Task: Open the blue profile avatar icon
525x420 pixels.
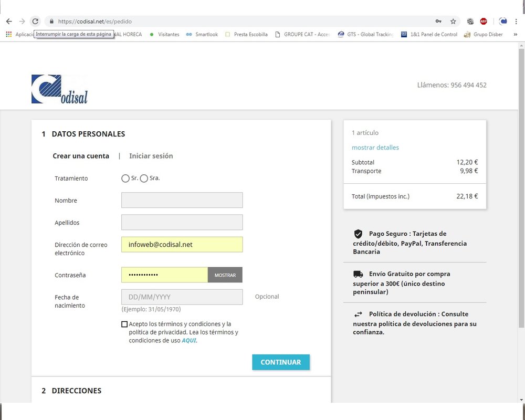Action: point(503,22)
